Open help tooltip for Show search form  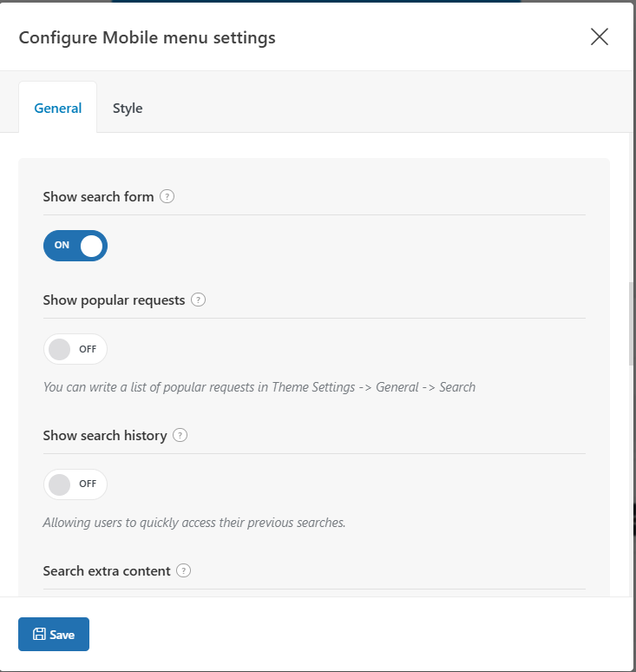[x=167, y=197]
